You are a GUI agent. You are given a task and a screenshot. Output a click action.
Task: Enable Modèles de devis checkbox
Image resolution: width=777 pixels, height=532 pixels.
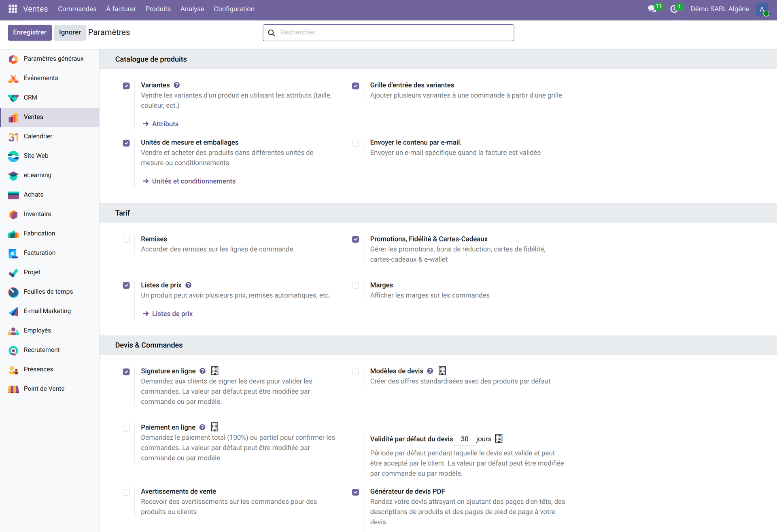pyautogui.click(x=355, y=372)
